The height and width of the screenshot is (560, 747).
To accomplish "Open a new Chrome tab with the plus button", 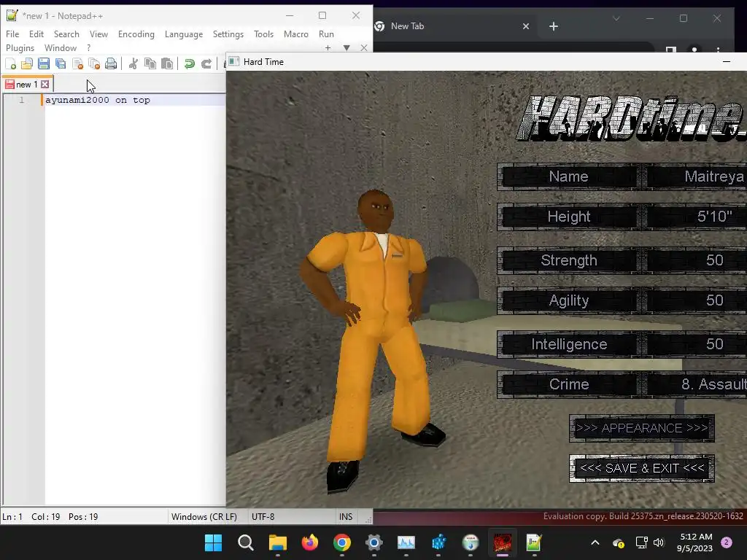I will click(x=553, y=27).
